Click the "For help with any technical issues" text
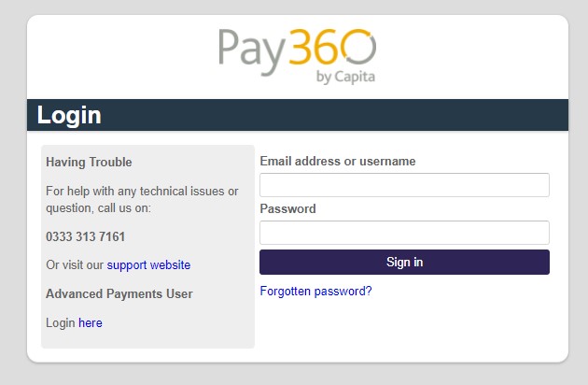Image resolution: width=588 pixels, height=385 pixels. click(142, 192)
